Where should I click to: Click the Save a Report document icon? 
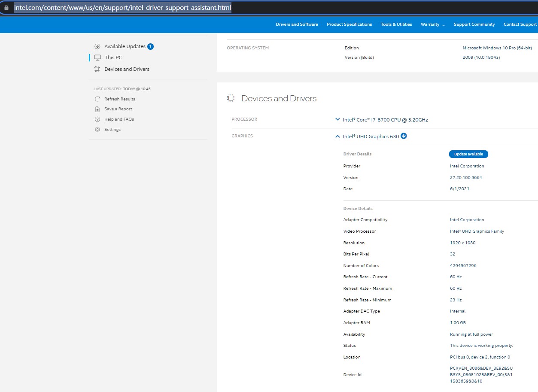[x=97, y=109]
